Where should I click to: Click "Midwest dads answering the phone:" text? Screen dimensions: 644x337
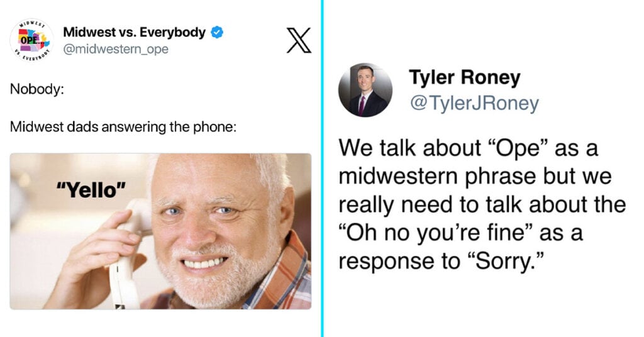click(x=123, y=127)
